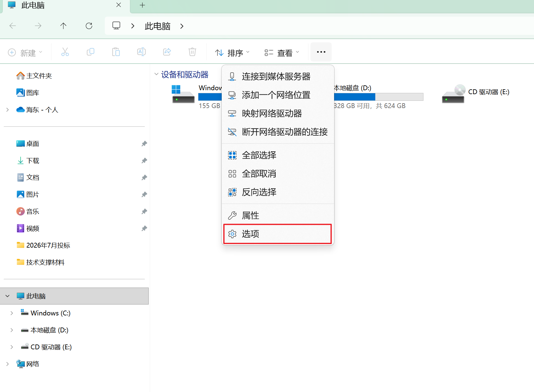The height and width of the screenshot is (392, 534).
Task: Choose 全部选择 from the menu
Action: (278, 155)
